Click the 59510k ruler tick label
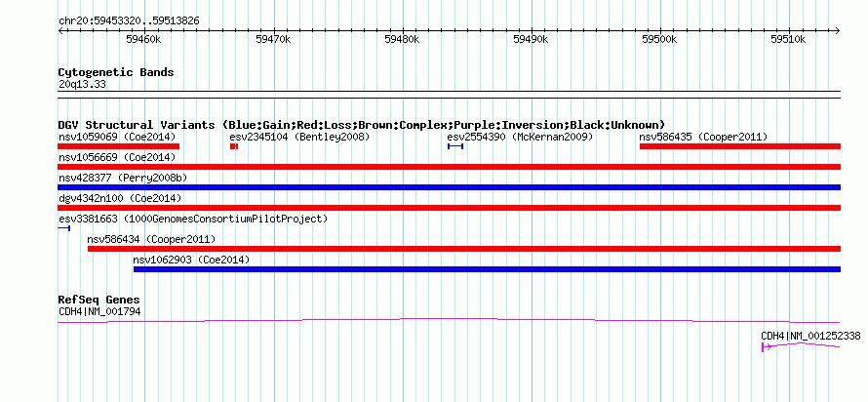868x402 pixels. 789,39
